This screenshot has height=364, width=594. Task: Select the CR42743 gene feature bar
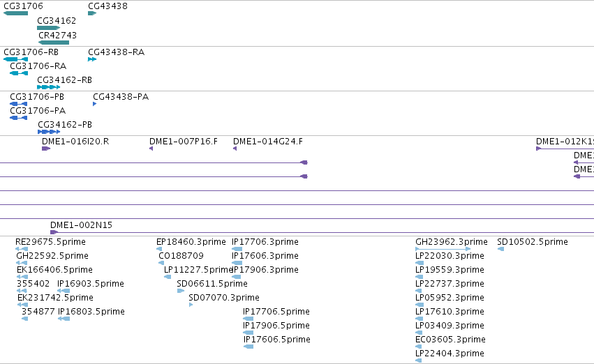tap(54, 43)
